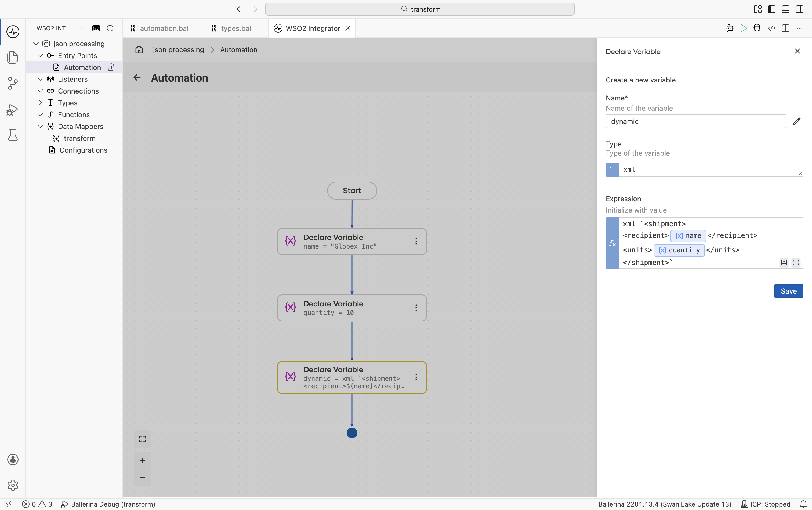This screenshot has width=812, height=510.
Task: Switch to the types.bal tab
Action: (x=235, y=28)
